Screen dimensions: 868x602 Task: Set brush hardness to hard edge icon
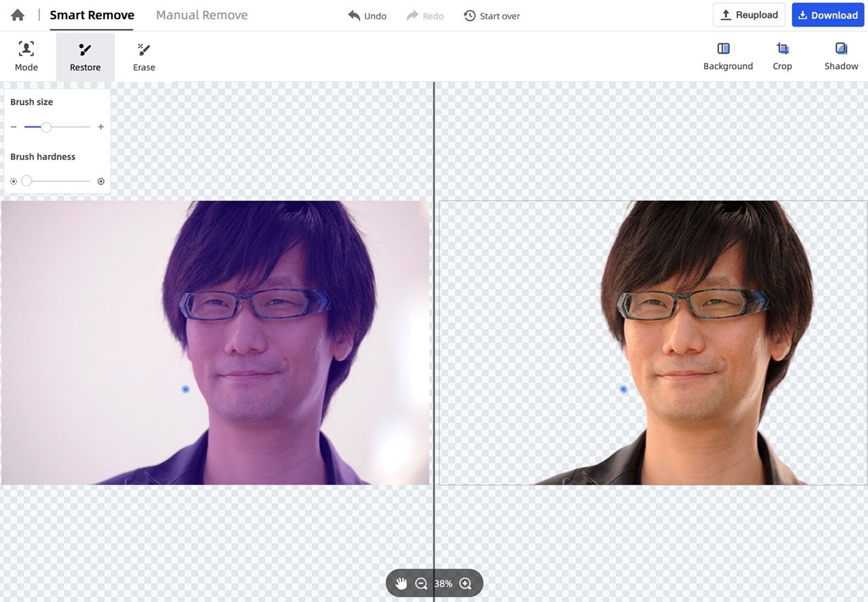point(101,181)
